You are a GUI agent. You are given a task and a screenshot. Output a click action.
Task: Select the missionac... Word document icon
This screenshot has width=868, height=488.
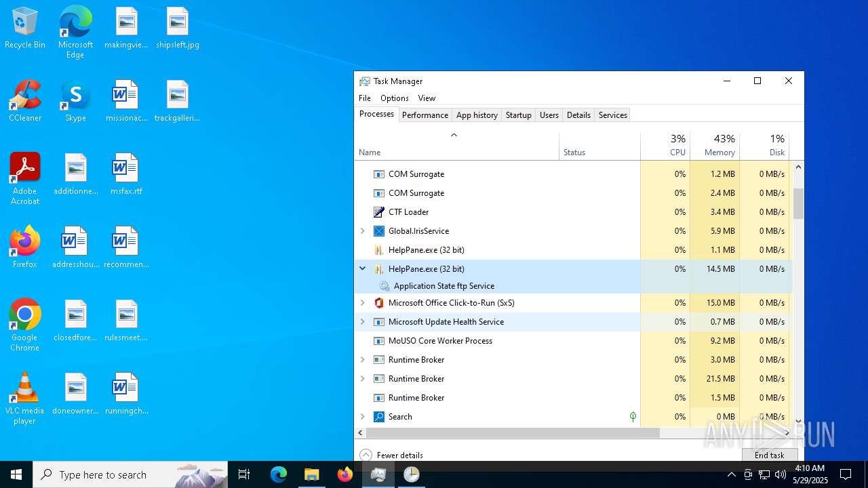coord(126,102)
